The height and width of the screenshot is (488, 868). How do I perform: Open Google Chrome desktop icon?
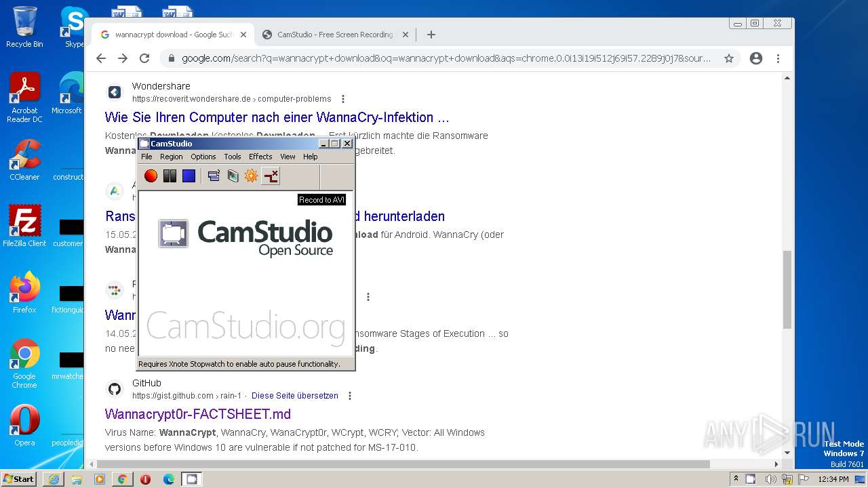24,363
